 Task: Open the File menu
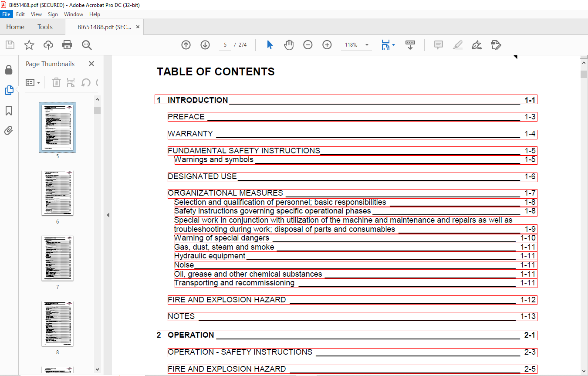(x=6, y=14)
